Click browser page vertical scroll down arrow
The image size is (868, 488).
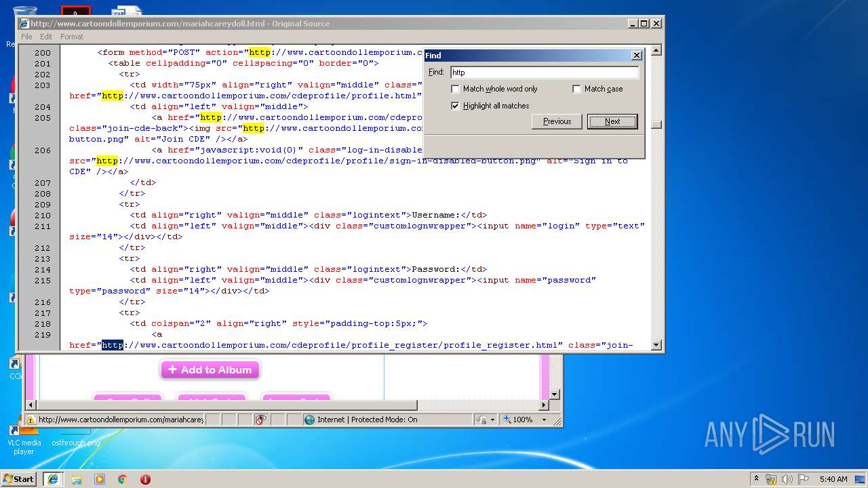pos(555,394)
